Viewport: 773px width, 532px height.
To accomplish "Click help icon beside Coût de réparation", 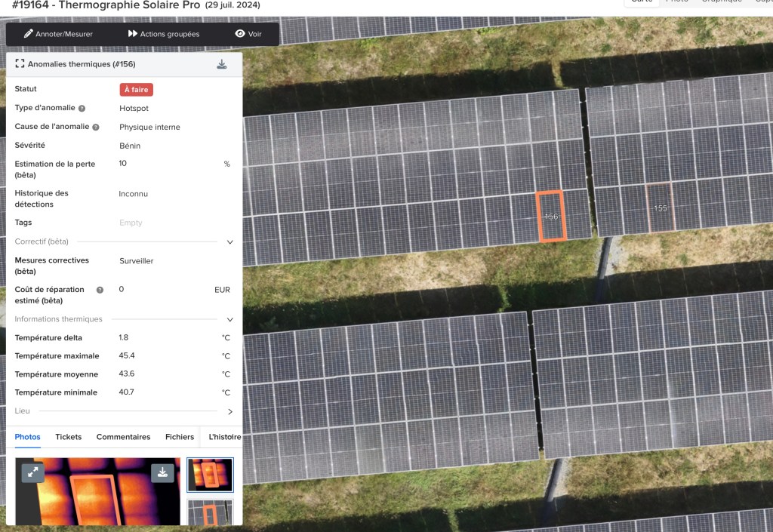I will 100,290.
